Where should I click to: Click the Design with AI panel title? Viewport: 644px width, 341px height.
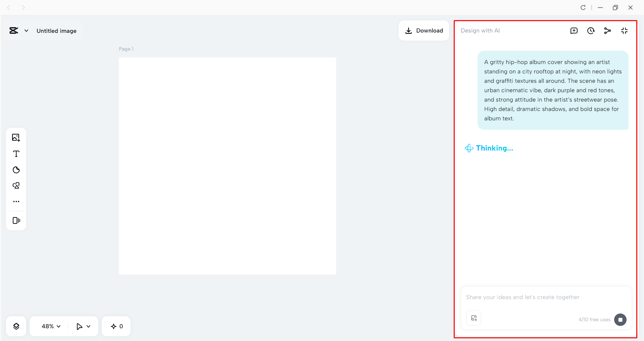click(480, 31)
